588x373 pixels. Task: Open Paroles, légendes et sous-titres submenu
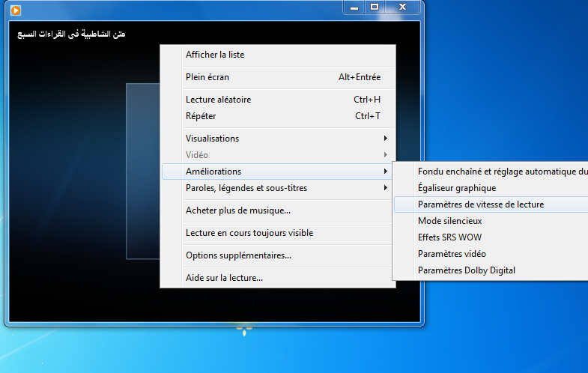tap(278, 188)
